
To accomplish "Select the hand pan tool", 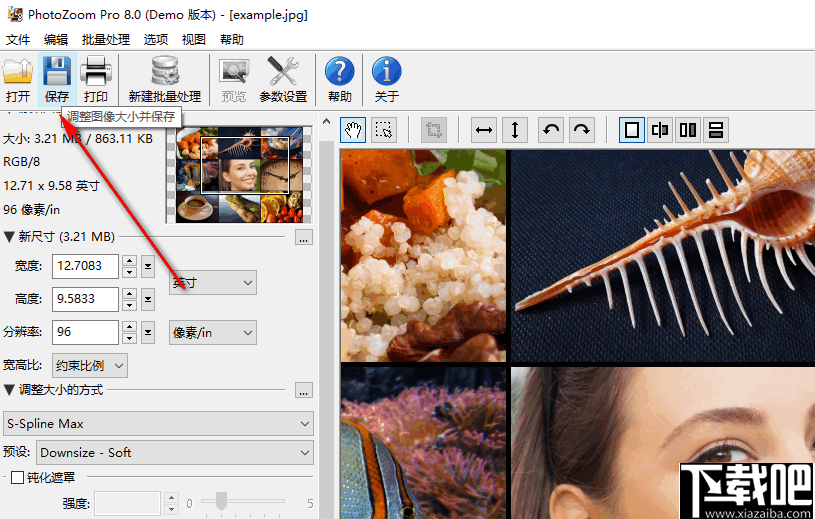I will pyautogui.click(x=353, y=130).
